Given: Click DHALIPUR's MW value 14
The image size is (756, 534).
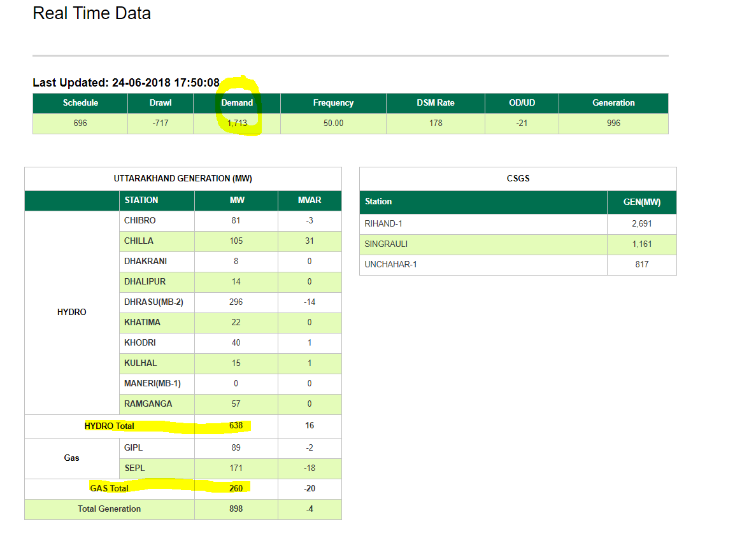Looking at the screenshot, I should [x=236, y=281].
